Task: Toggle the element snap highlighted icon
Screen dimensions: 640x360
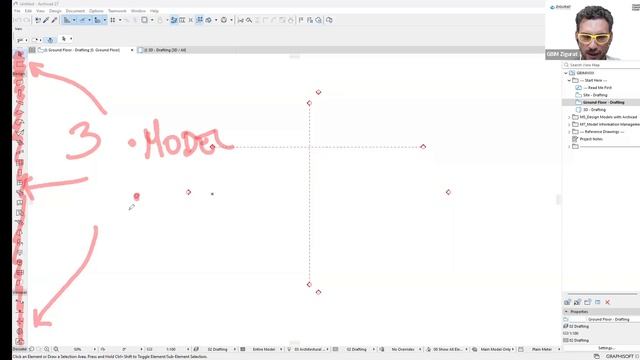Action: (x=97, y=20)
